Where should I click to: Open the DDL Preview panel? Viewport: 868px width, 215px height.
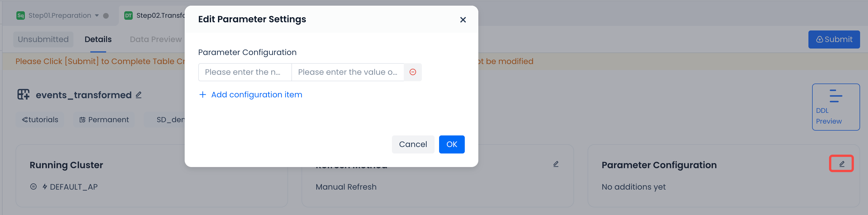(x=835, y=107)
